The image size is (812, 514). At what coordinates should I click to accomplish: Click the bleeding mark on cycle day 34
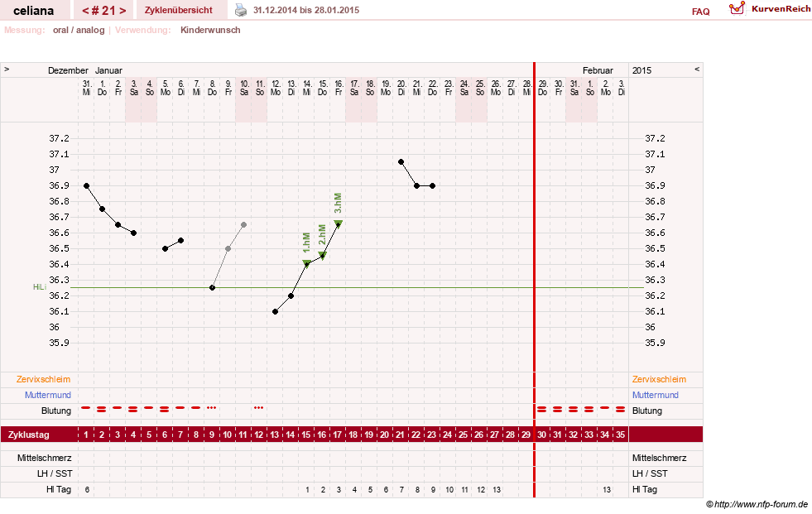[604, 408]
